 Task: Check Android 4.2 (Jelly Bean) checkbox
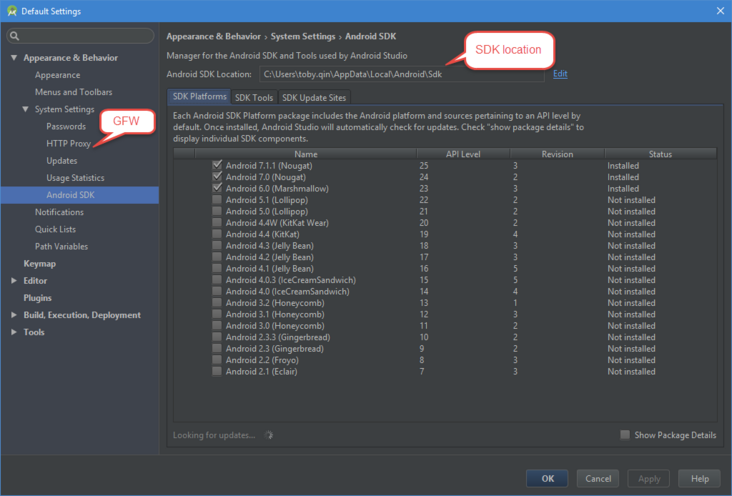point(217,256)
